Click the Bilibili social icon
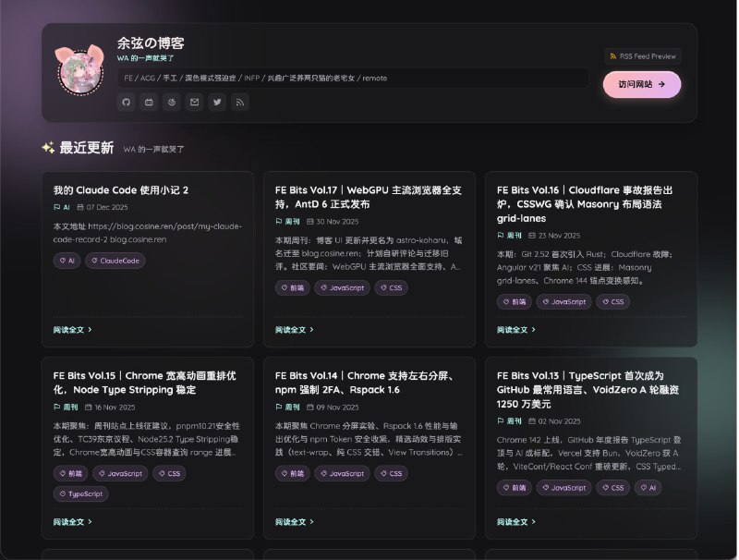This screenshot has width=739, height=560. click(x=149, y=102)
